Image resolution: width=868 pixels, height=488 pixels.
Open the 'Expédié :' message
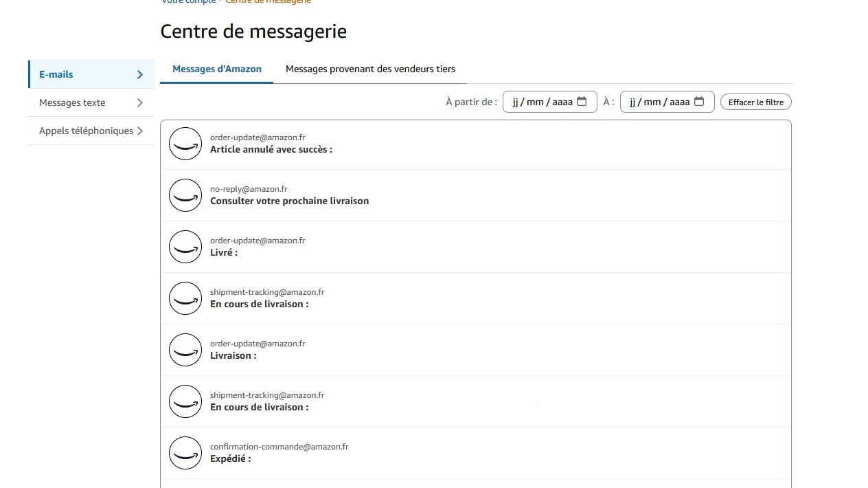(476, 453)
